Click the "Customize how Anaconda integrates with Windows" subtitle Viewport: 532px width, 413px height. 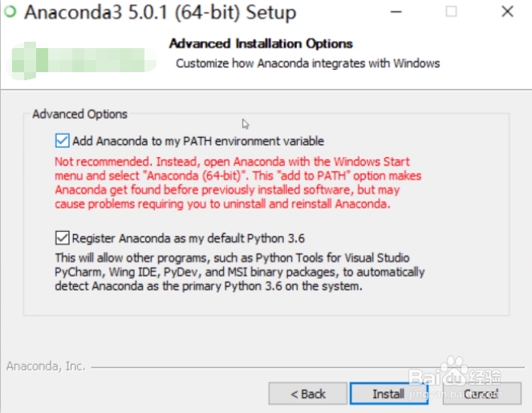coord(307,63)
